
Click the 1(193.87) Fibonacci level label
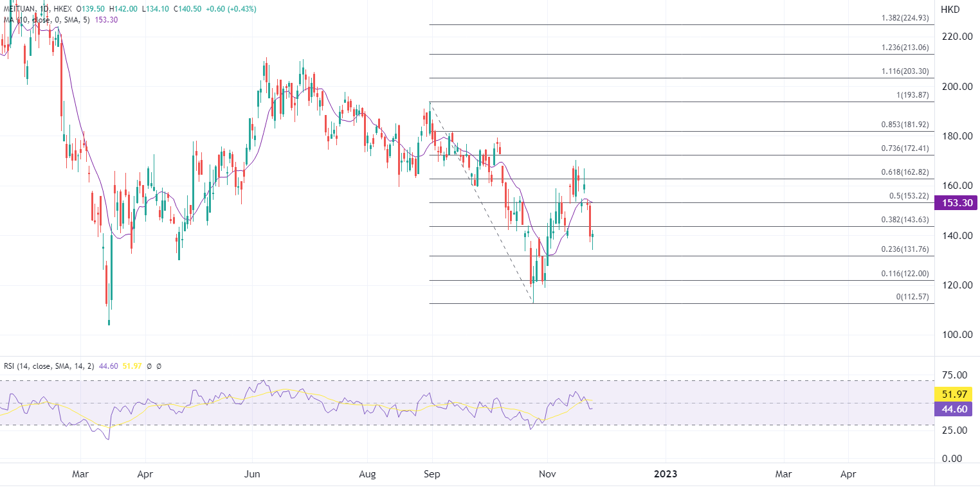pyautogui.click(x=912, y=95)
